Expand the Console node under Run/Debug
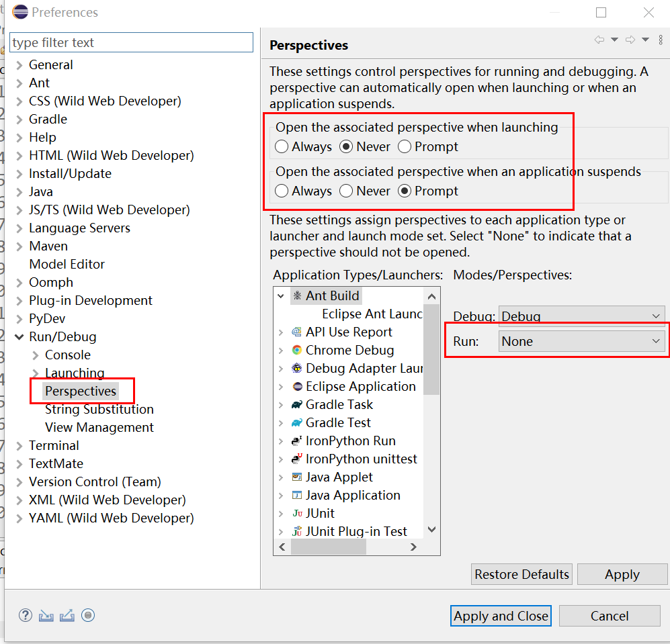 [x=36, y=355]
